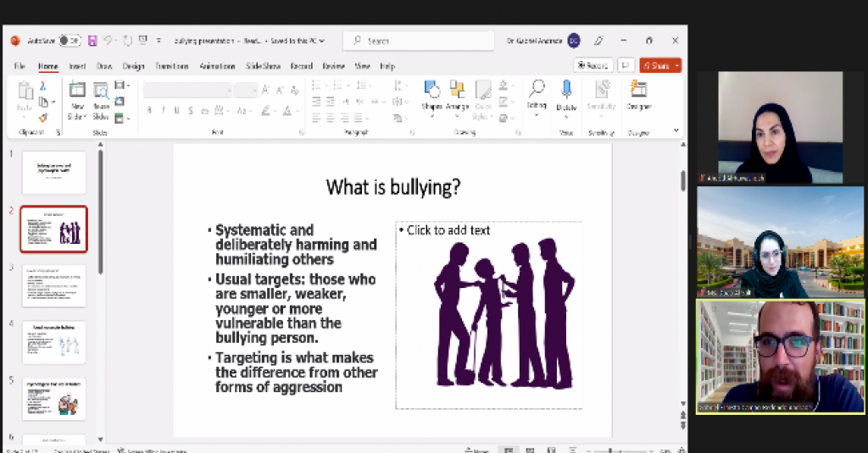The height and width of the screenshot is (453, 868).
Task: Toggle Underline formatting
Action: (176, 110)
